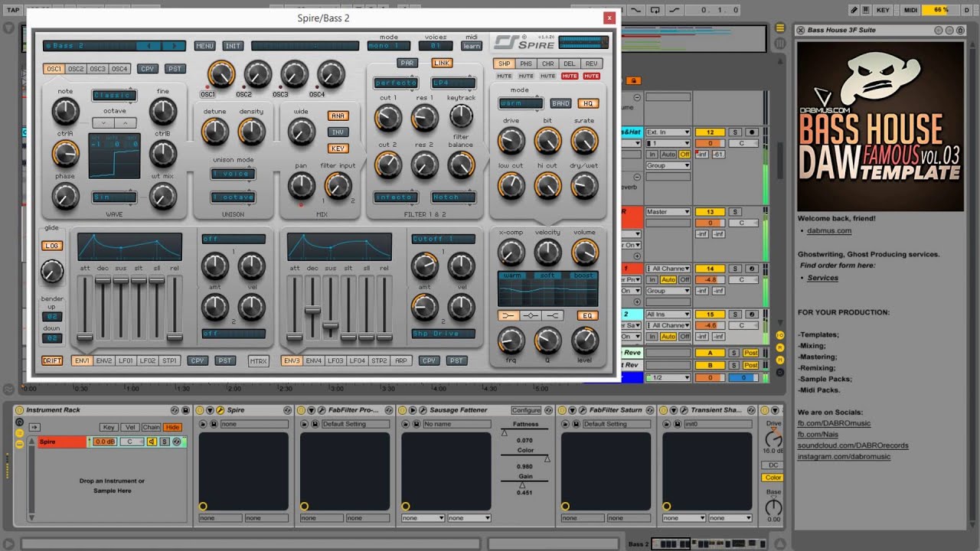
Task: Open the LP4 filter mode selector
Action: pos(453,83)
